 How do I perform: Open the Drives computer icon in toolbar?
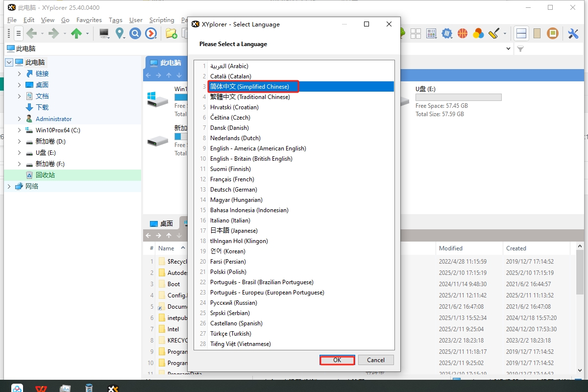click(x=104, y=33)
